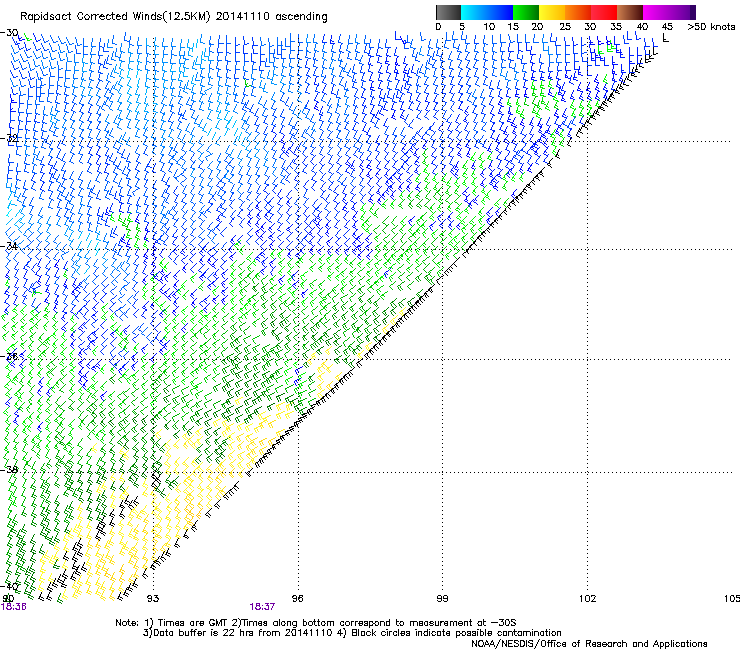Click the title 'Rapidscat Corrected Winds(12.5KM)'
Viewport: 740px width, 650px height.
coord(115,17)
